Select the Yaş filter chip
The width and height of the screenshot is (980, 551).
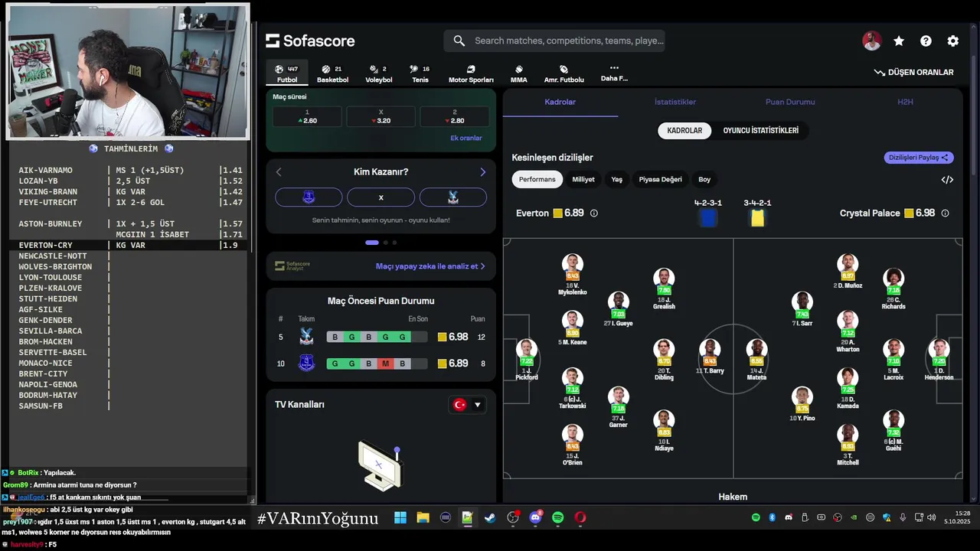[x=617, y=180]
